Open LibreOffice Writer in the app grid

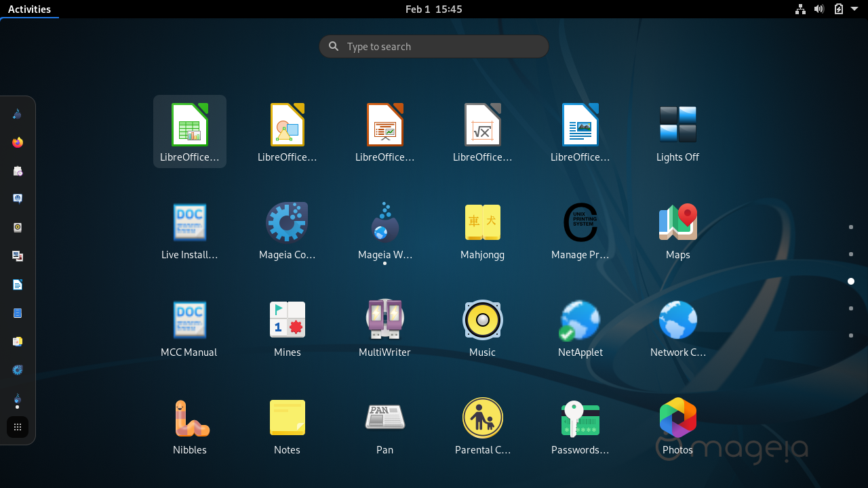(580, 131)
